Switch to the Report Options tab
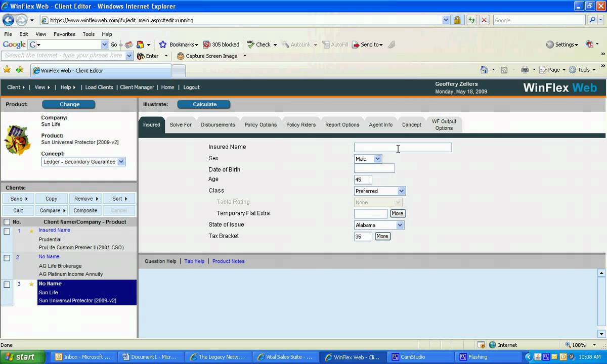Image resolution: width=607 pixels, height=364 pixels. (342, 125)
